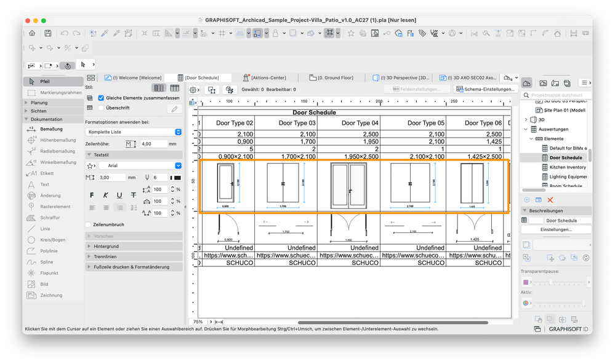
Task: Expand the Hintergrund section
Action: click(x=134, y=247)
